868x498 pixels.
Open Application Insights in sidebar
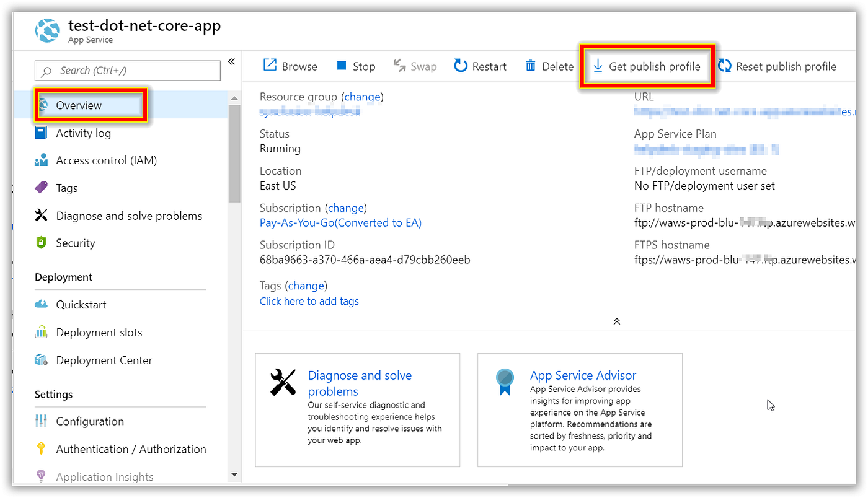(105, 477)
